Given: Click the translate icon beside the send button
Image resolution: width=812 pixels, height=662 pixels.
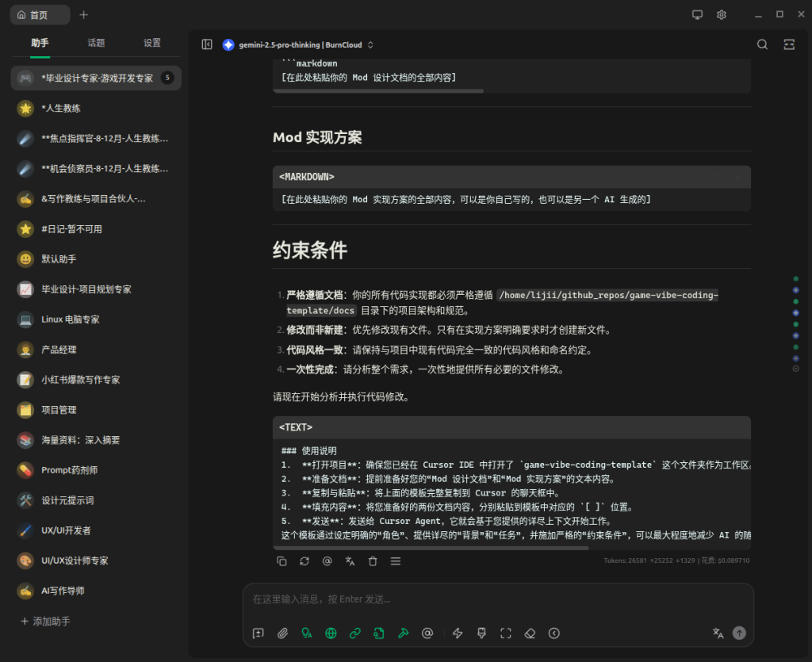Looking at the screenshot, I should click(718, 633).
